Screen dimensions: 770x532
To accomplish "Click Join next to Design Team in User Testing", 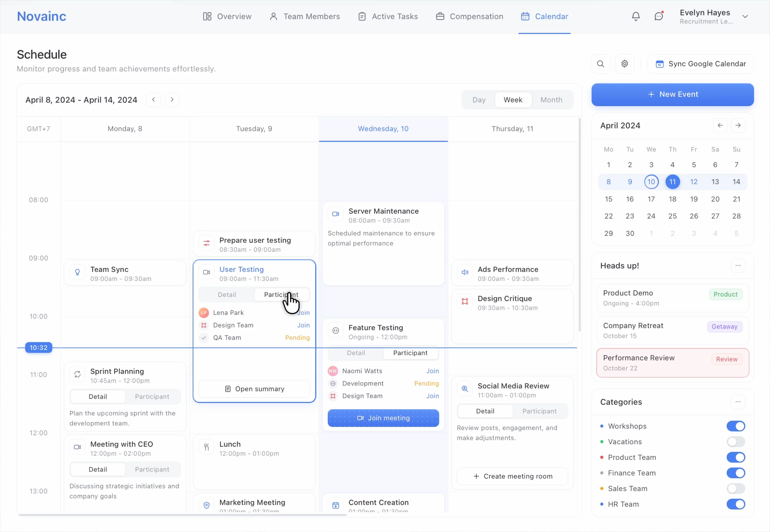I will click(303, 325).
